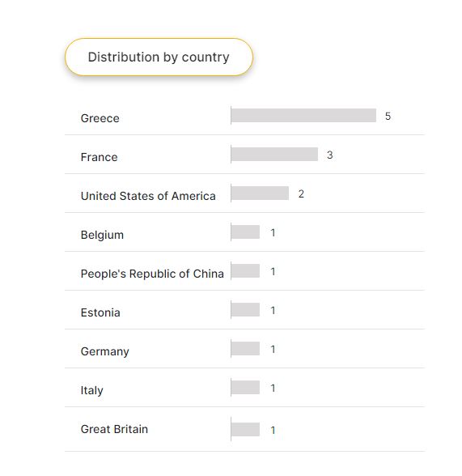
Task: Select United States of America label
Action: [x=148, y=196]
